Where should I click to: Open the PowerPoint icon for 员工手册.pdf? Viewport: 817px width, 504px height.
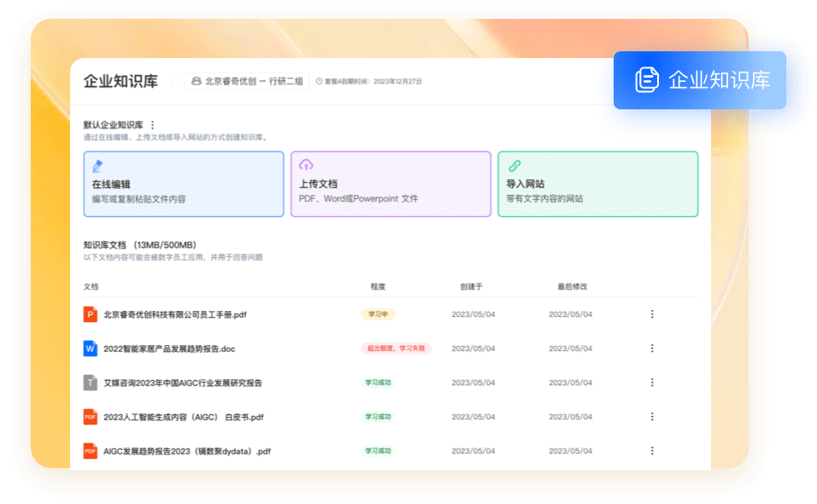[89, 314]
